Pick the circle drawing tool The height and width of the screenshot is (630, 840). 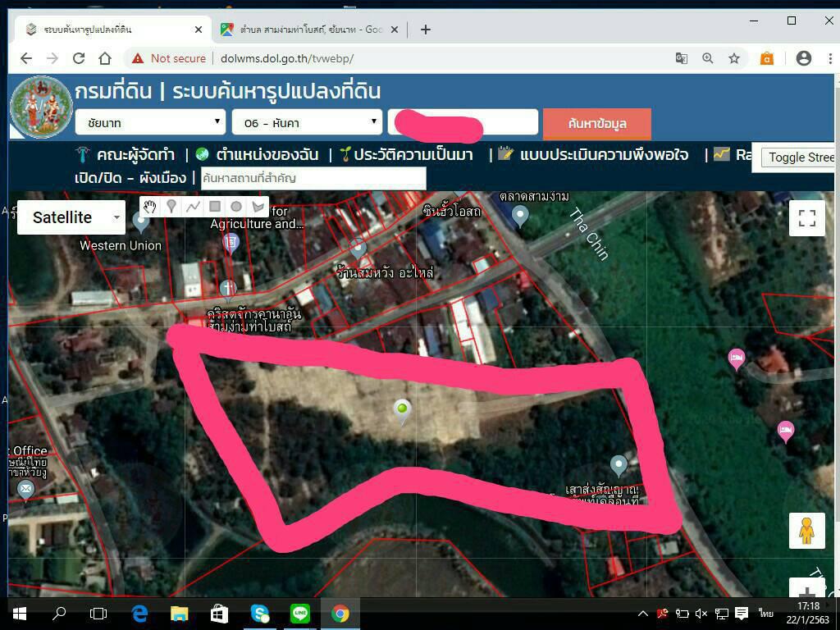click(x=236, y=207)
